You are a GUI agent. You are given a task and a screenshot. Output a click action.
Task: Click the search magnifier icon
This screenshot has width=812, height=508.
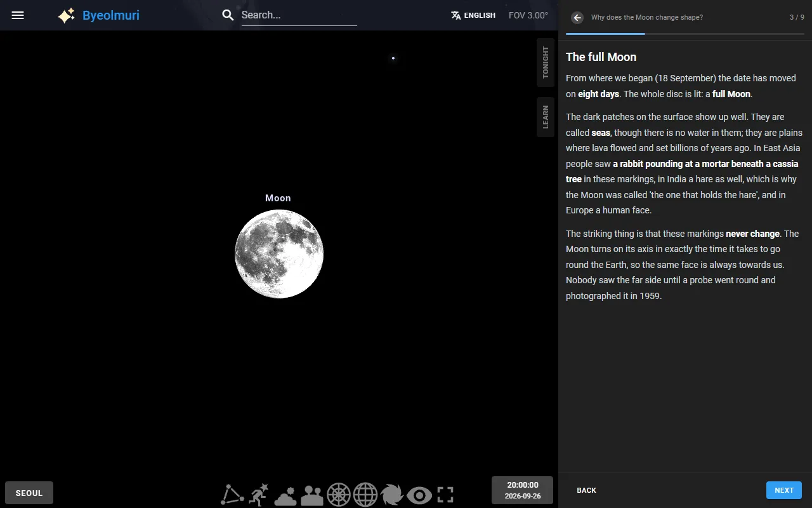point(228,15)
